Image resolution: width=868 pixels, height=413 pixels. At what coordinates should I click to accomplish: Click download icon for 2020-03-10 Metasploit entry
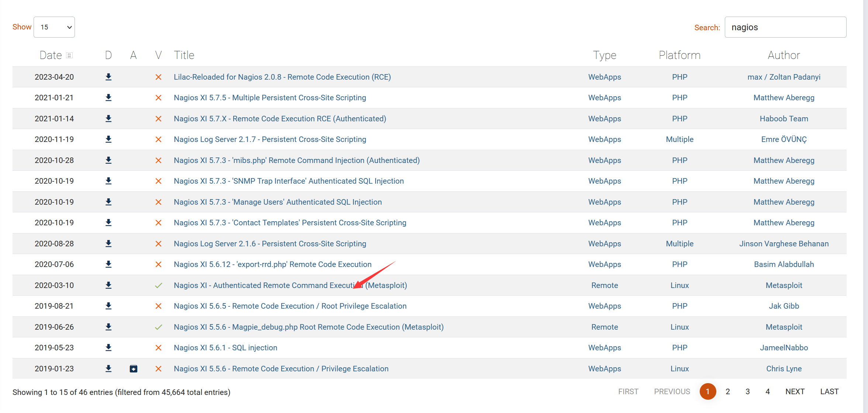pos(108,285)
